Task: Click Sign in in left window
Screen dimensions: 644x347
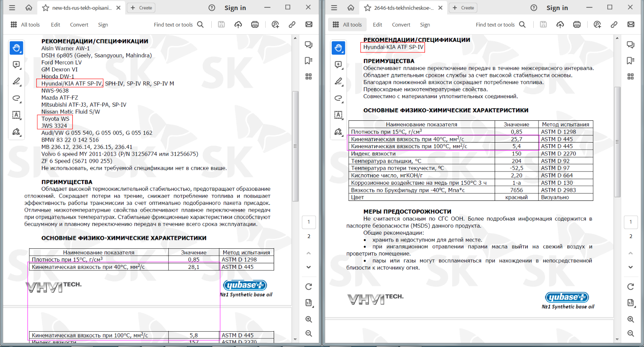Action: point(235,8)
